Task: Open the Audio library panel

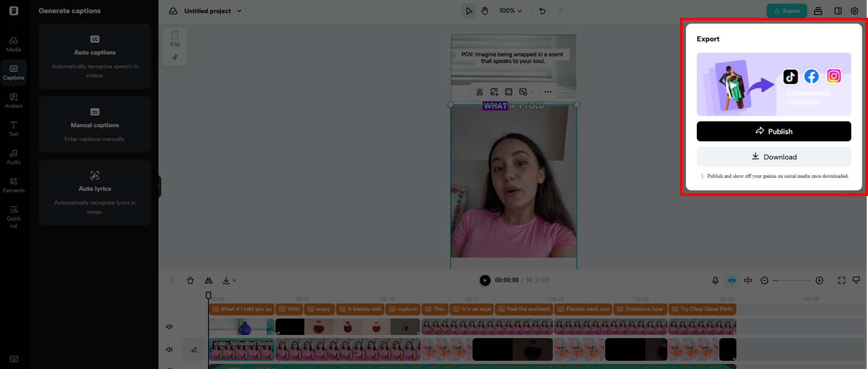Action: click(13, 157)
